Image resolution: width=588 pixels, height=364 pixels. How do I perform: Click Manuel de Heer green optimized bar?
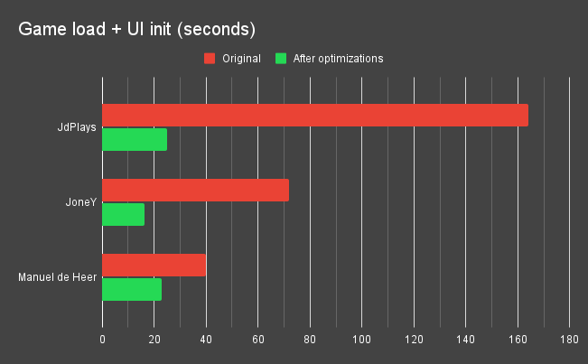pyautogui.click(x=132, y=289)
